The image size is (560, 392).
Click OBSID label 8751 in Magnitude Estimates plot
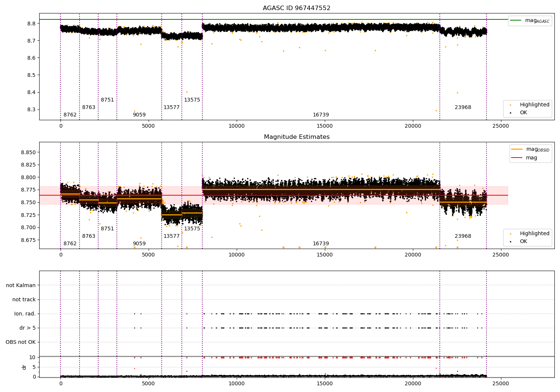pyautogui.click(x=107, y=228)
